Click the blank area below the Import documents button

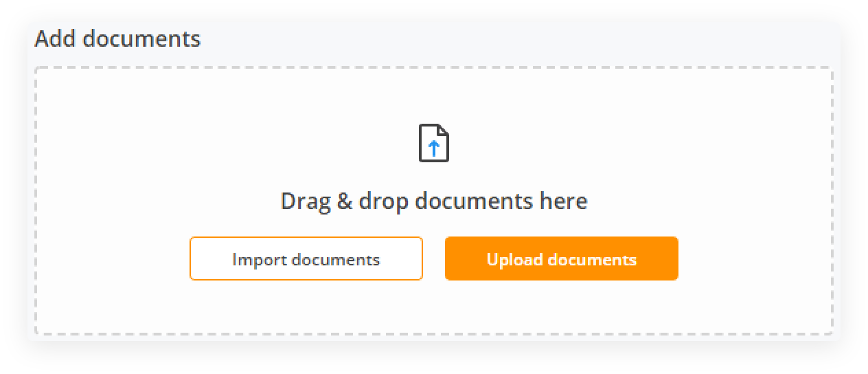pos(306,307)
